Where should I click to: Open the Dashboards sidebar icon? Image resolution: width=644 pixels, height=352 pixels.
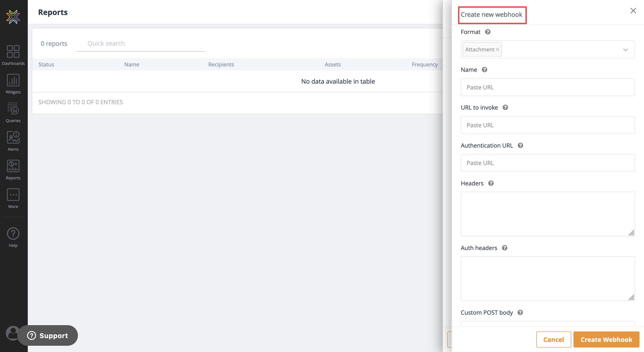(13, 52)
